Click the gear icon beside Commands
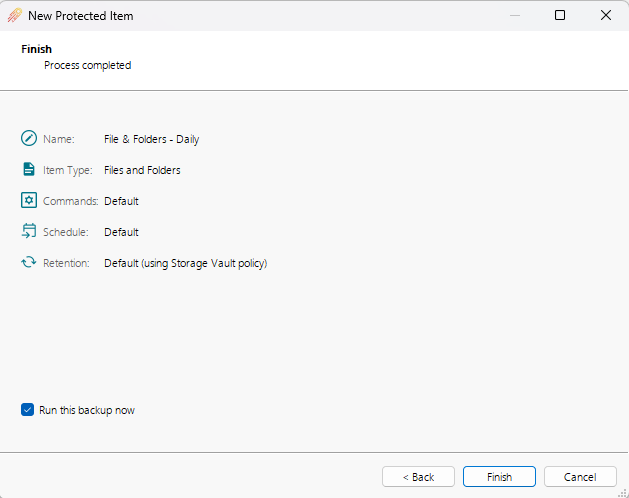 click(x=28, y=201)
